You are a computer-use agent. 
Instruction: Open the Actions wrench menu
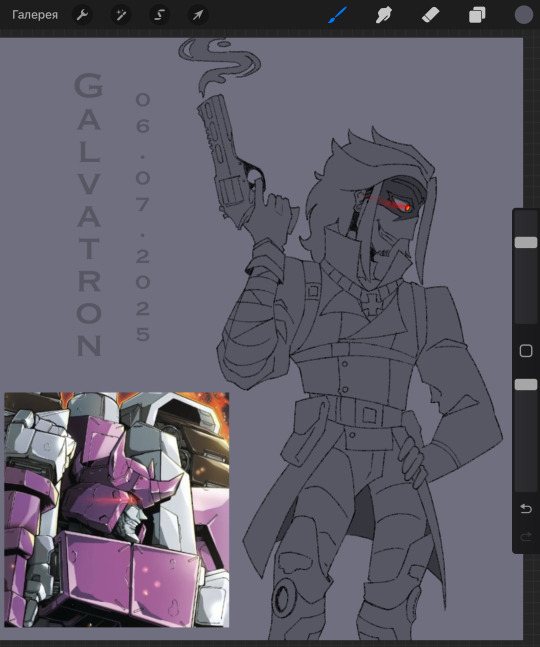(82, 15)
